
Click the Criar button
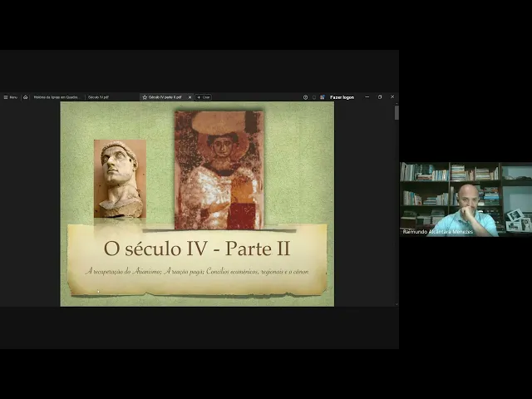pos(204,97)
